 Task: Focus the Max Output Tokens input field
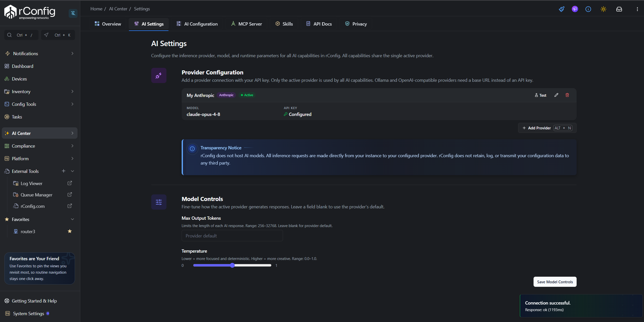click(232, 236)
